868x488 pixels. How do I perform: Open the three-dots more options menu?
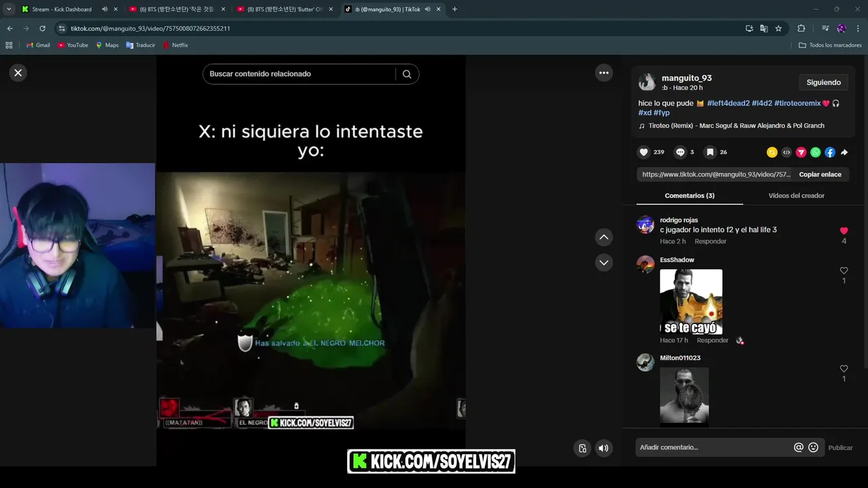(604, 73)
